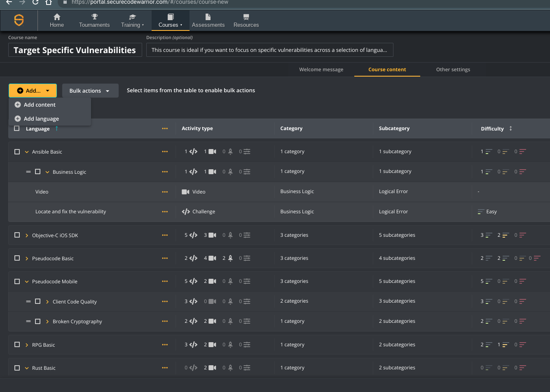Click the Video camera icon in the Video row
This screenshot has height=392, width=550.
click(186, 191)
